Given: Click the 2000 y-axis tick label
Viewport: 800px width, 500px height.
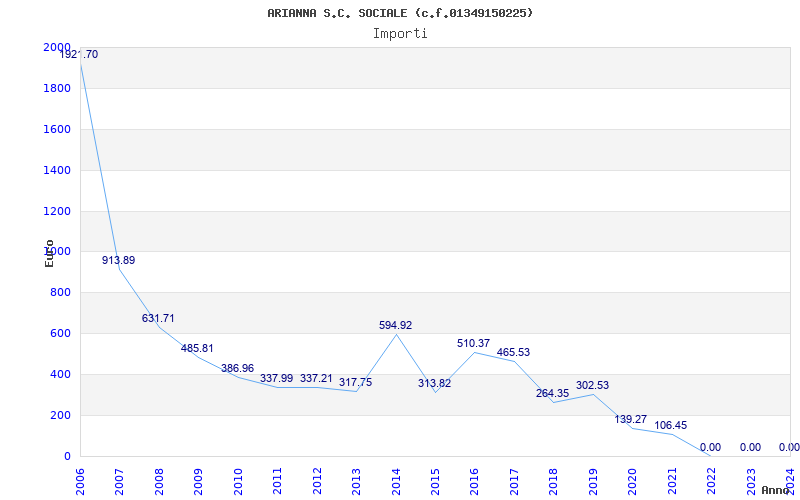Looking at the screenshot, I should click(57, 47).
